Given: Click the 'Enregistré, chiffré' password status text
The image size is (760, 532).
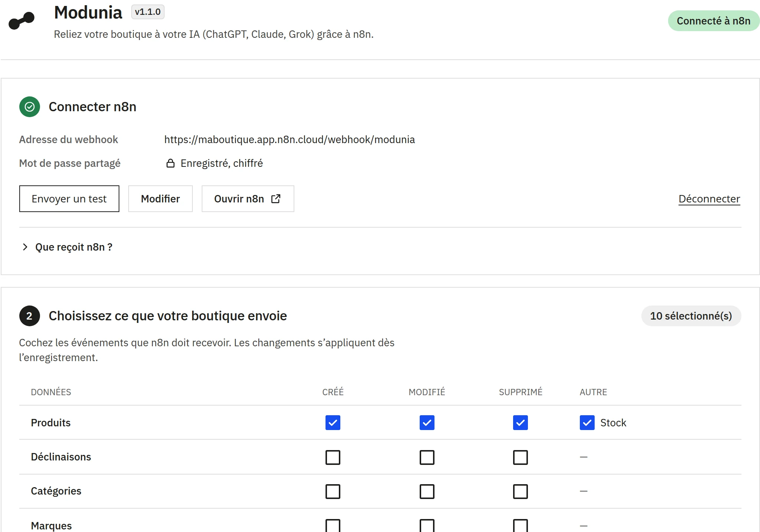Looking at the screenshot, I should [x=222, y=163].
